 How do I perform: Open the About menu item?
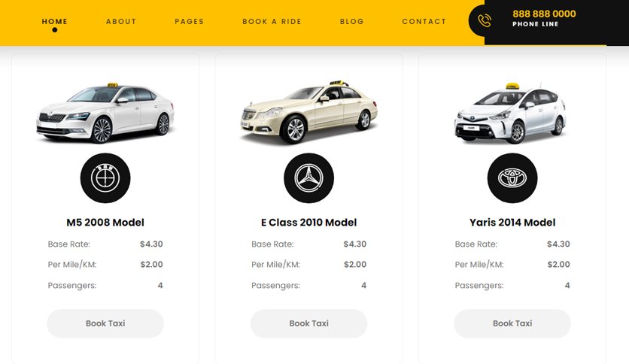tap(121, 22)
